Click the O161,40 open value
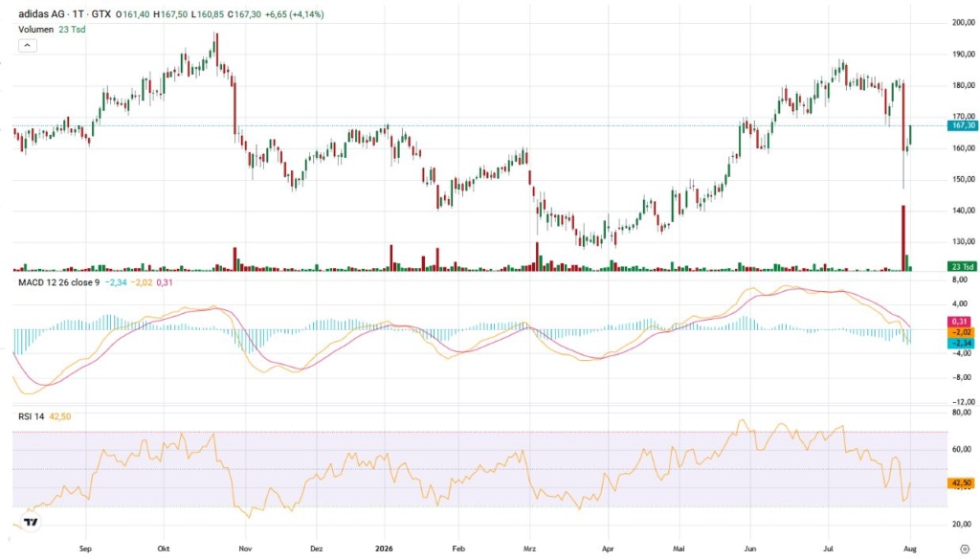 pyautogui.click(x=132, y=13)
